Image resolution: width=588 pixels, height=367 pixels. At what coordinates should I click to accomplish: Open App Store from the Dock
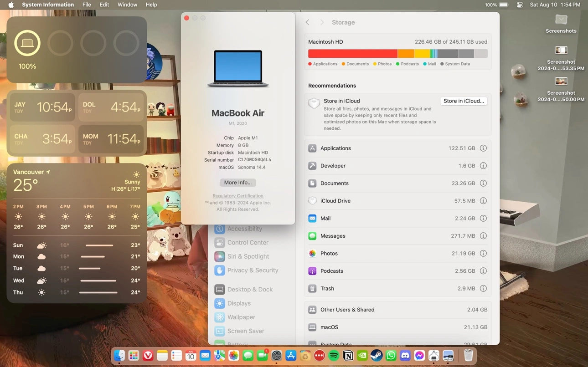pyautogui.click(x=291, y=355)
